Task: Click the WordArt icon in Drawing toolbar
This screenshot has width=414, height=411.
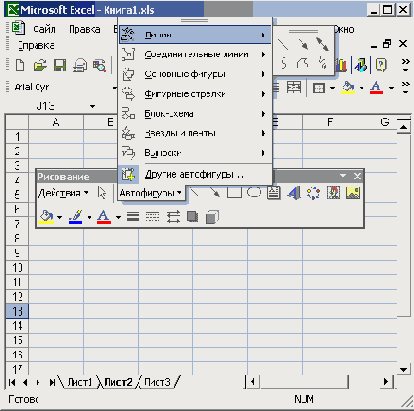Action: click(x=294, y=193)
